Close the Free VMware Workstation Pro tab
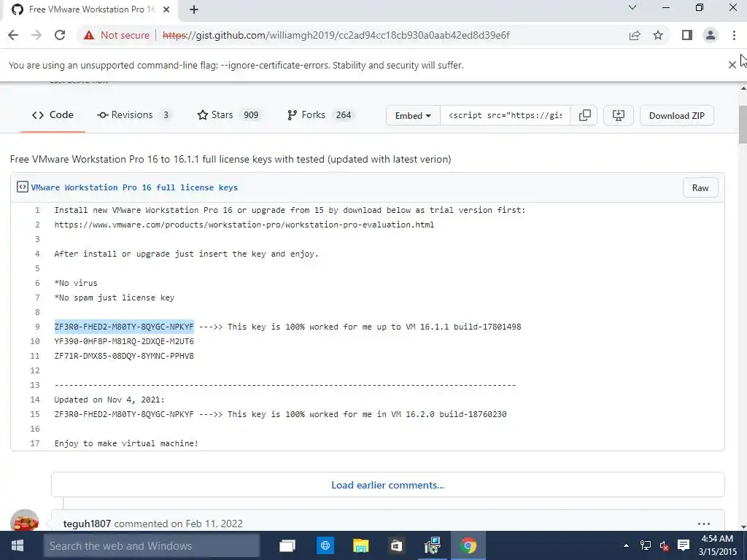 [166, 9]
